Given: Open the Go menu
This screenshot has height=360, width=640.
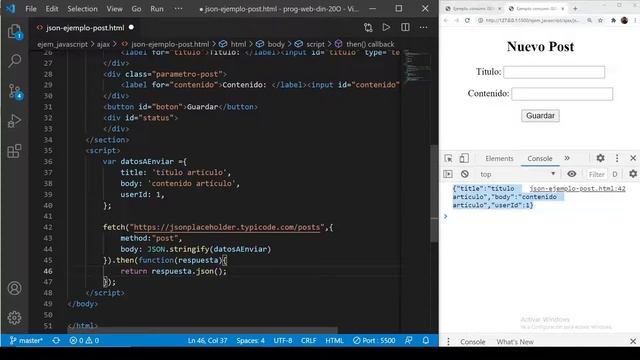Looking at the screenshot, I should click(136, 9).
